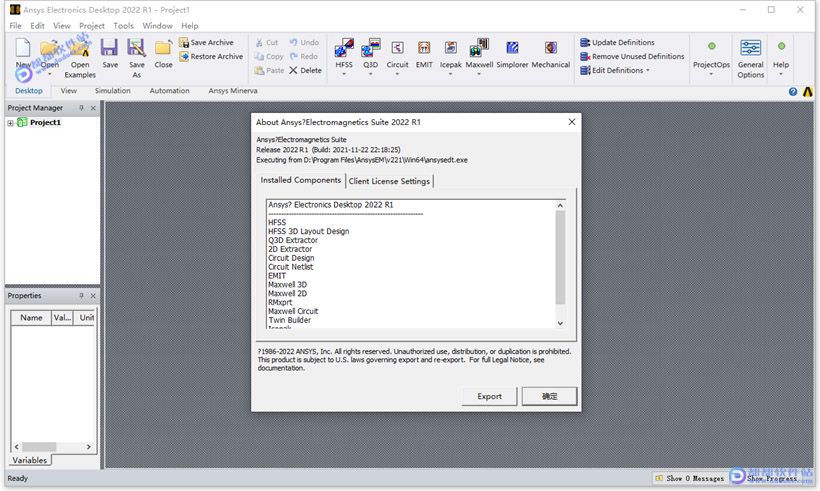Open the Project menu
Screen dimensions: 820x491
[x=92, y=26]
